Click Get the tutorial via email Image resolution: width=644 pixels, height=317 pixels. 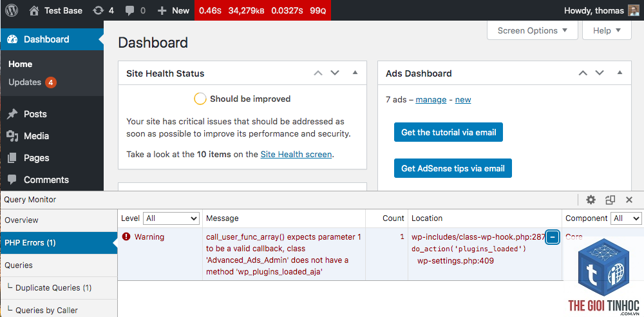(448, 132)
